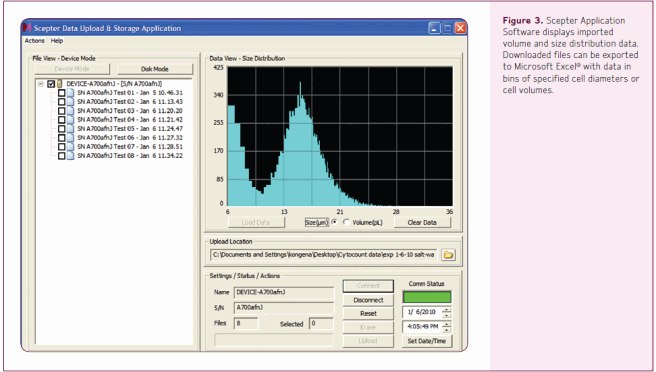Check the box for Test 08 file
This screenshot has width=656, height=372.
tap(62, 156)
